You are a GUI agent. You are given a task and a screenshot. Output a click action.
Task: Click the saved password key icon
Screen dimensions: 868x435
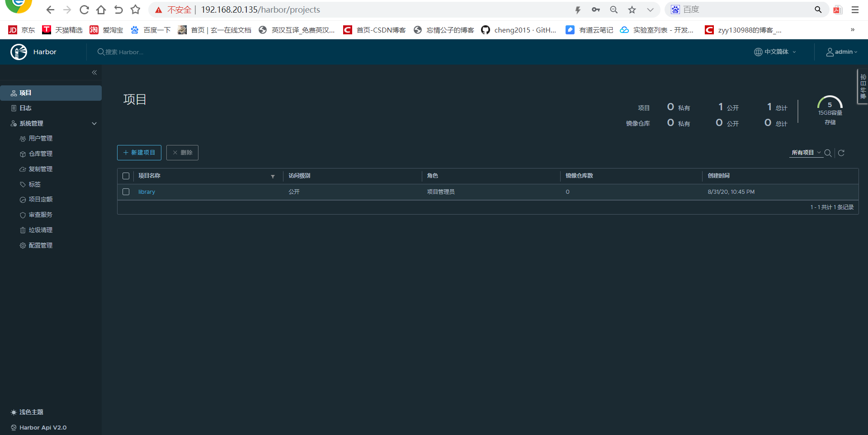[596, 9]
